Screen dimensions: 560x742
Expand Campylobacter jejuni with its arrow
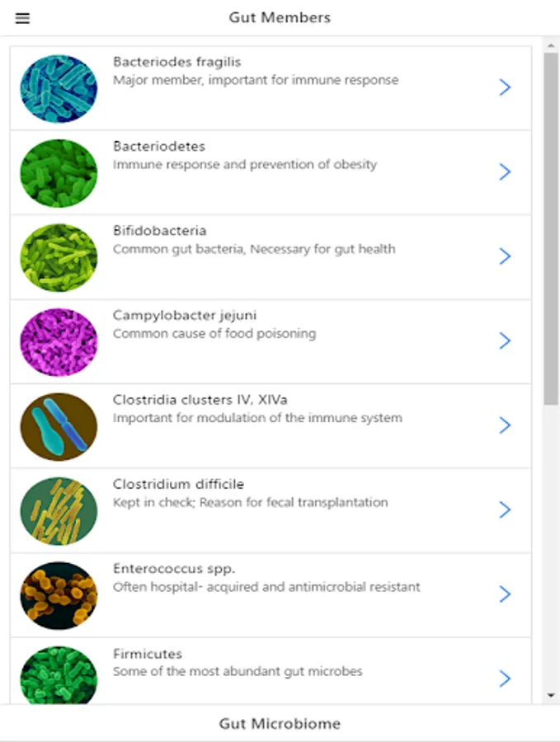tap(506, 340)
